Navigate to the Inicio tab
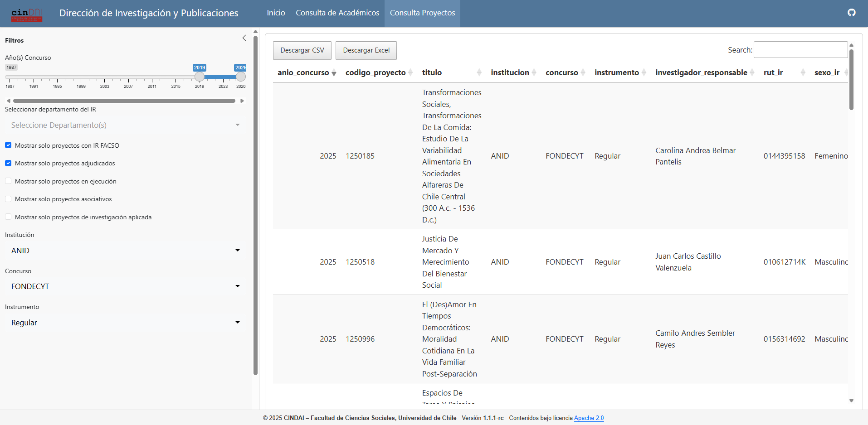This screenshot has width=868, height=425. coord(276,13)
